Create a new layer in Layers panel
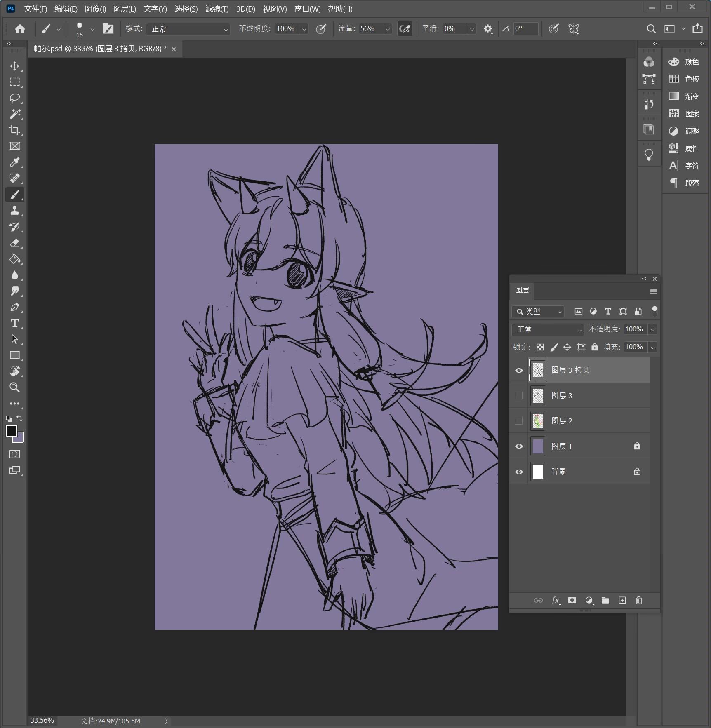This screenshot has width=711, height=728. 622,600
